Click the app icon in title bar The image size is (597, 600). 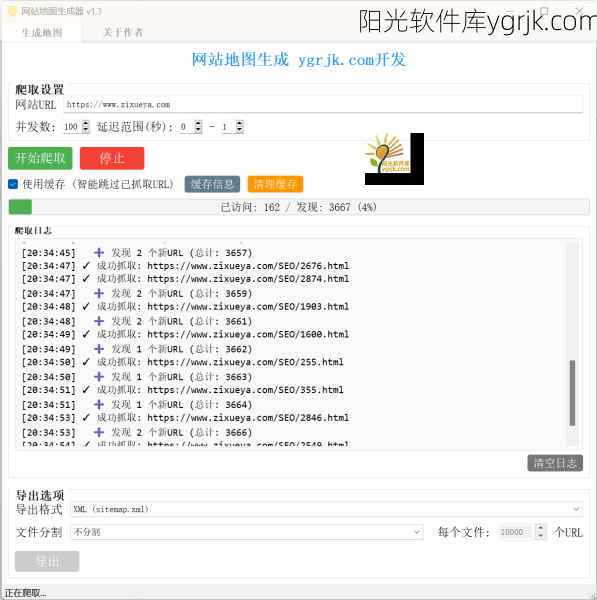coord(13,11)
